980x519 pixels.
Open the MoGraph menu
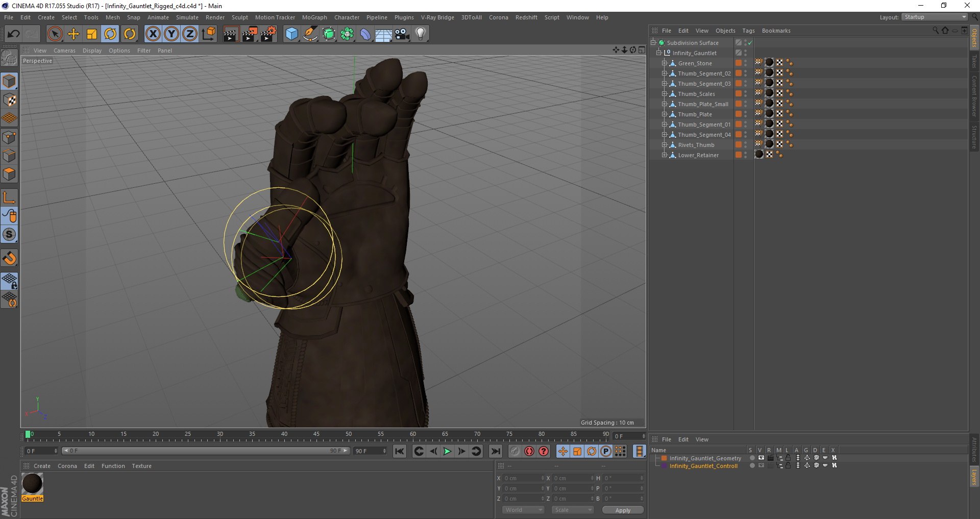[314, 17]
